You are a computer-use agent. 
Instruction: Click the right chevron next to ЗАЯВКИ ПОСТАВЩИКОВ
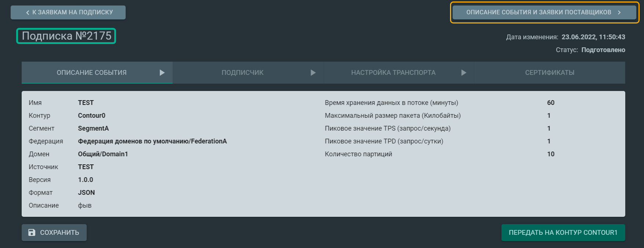[x=619, y=12]
